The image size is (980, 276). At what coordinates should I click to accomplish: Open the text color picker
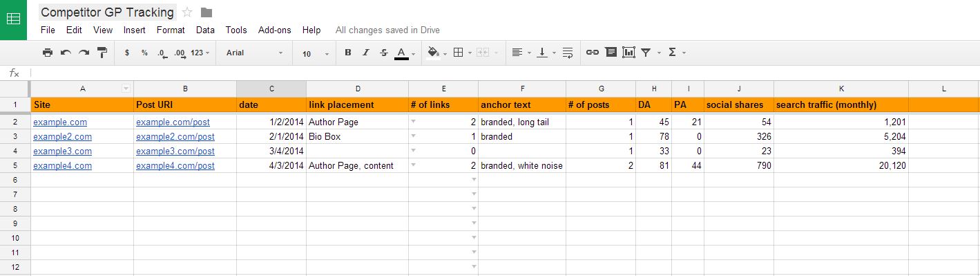click(404, 53)
